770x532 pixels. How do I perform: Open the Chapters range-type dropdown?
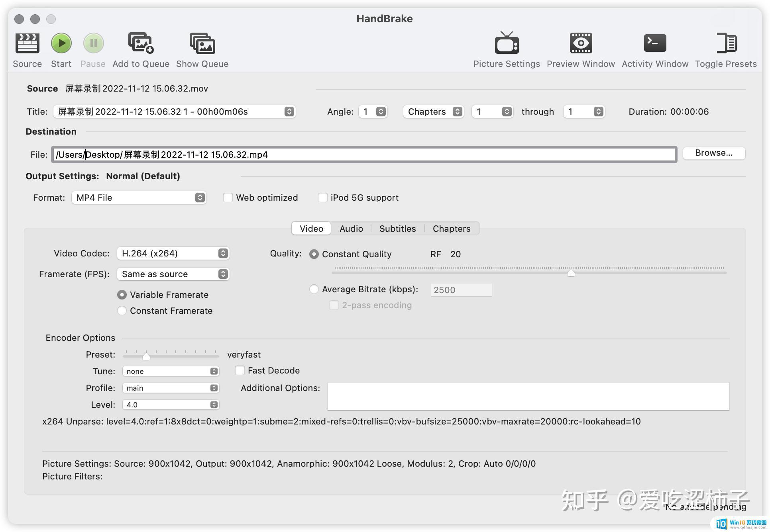pos(433,111)
